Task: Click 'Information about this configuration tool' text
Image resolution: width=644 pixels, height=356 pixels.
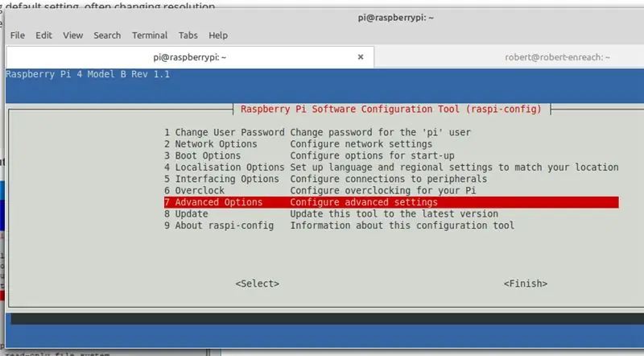Action: [402, 226]
